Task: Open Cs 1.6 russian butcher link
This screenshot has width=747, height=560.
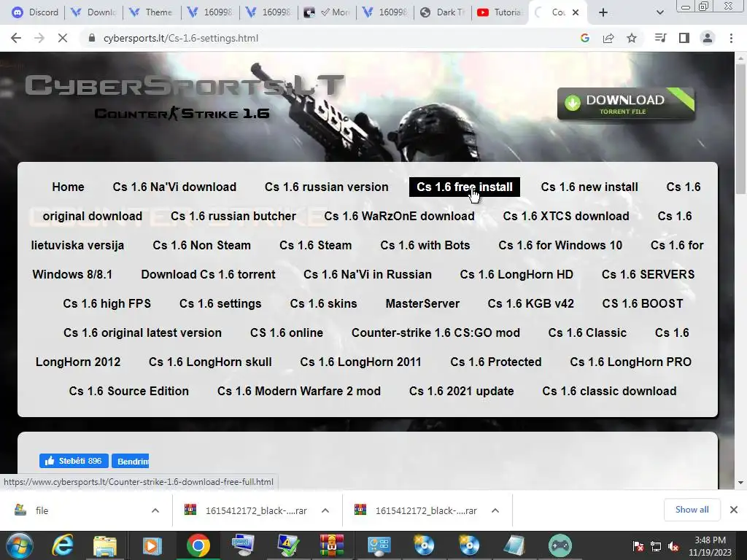Action: 233,216
